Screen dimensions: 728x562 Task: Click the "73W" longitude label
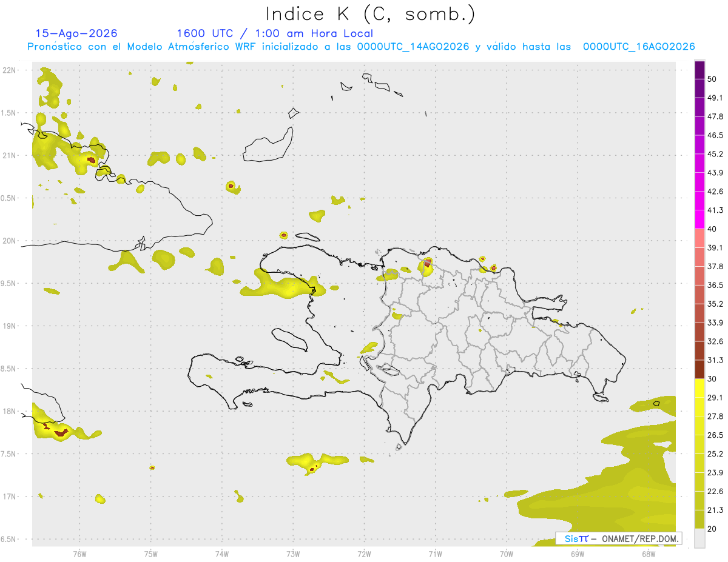point(293,554)
